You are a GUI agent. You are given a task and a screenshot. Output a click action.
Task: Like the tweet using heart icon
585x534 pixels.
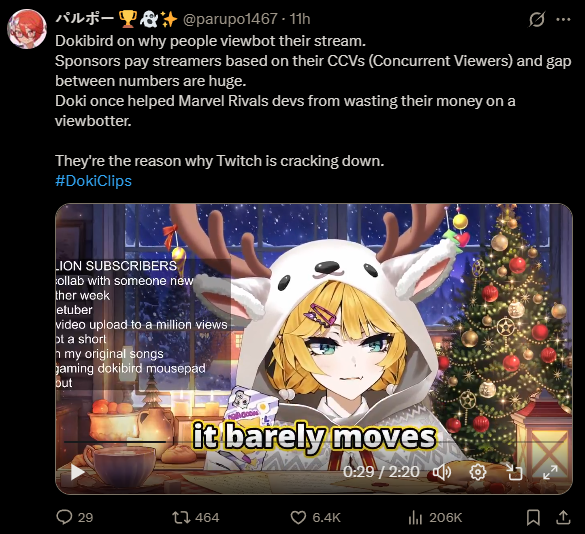(x=298, y=518)
